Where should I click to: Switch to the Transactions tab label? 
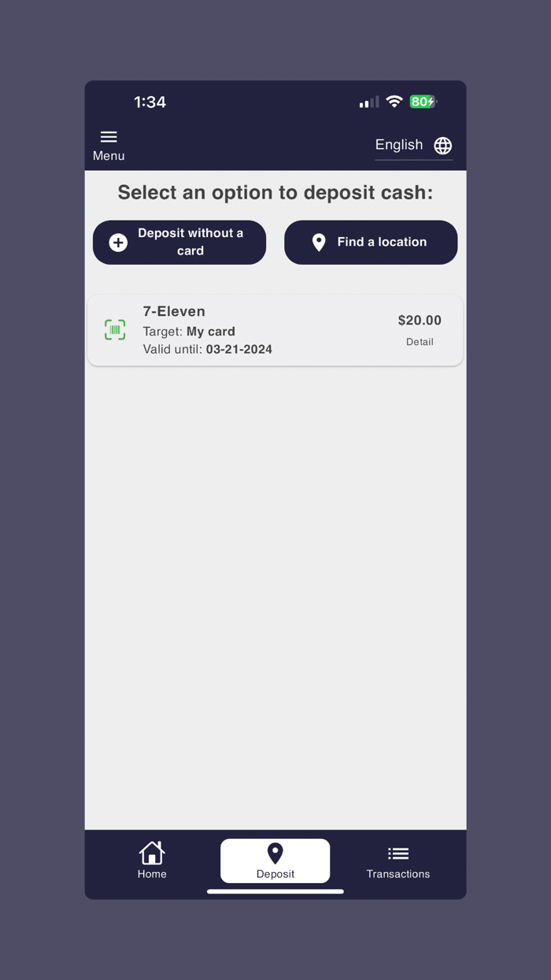tap(398, 874)
